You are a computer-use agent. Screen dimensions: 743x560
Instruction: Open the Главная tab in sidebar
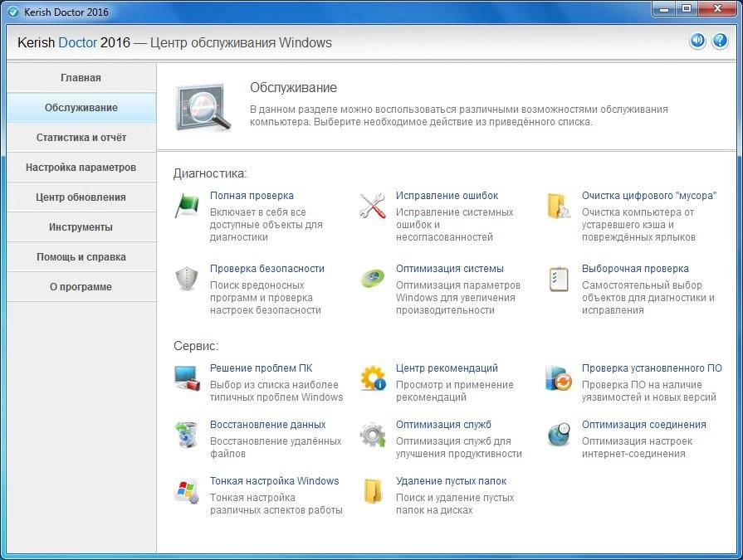(x=81, y=78)
